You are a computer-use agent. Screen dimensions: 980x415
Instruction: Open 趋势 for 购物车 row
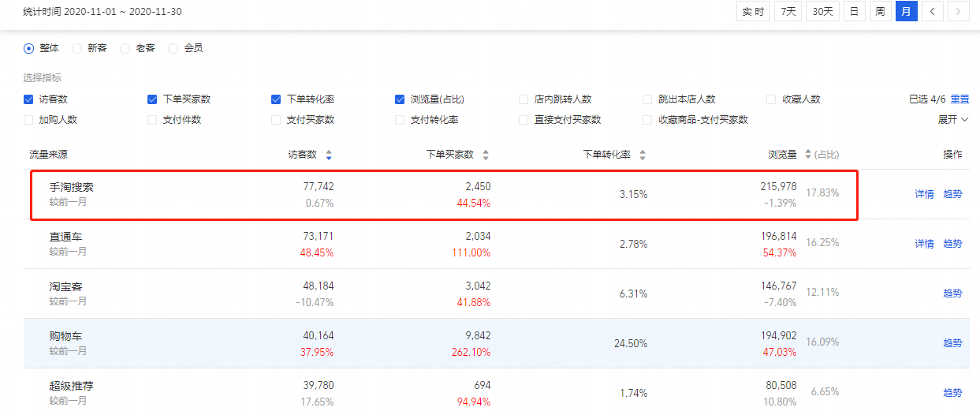[952, 343]
